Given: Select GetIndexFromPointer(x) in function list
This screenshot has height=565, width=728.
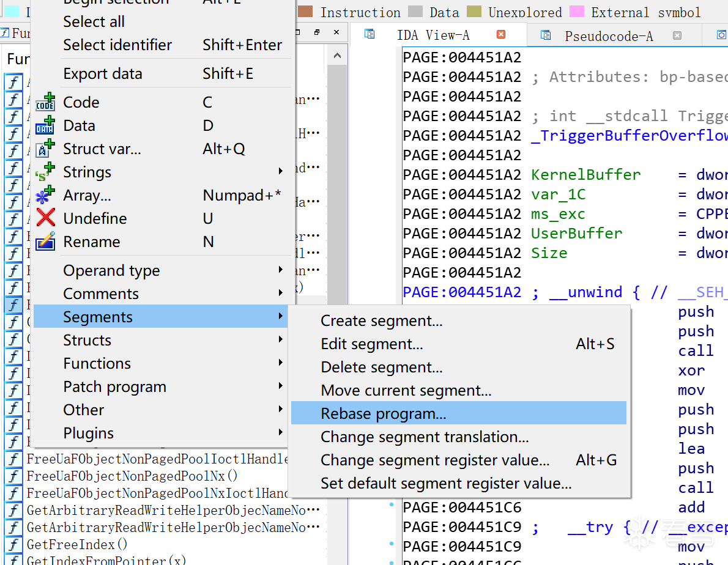Looking at the screenshot, I should click(x=106, y=560).
